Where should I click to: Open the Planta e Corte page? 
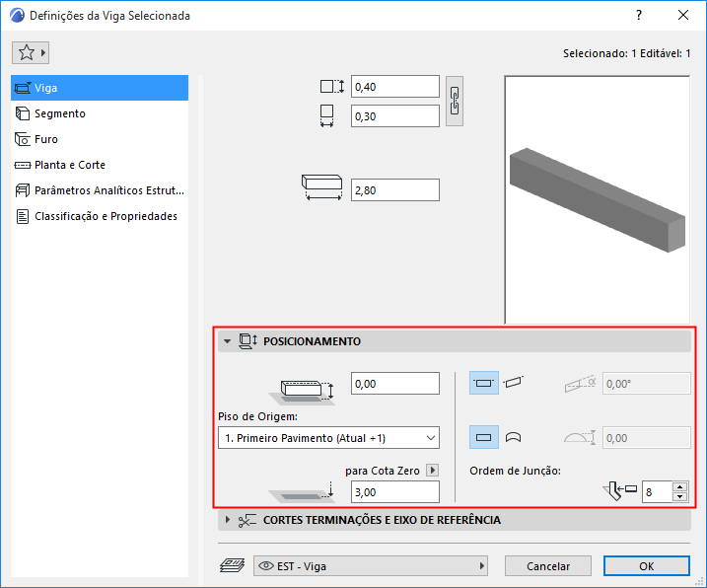[100, 165]
